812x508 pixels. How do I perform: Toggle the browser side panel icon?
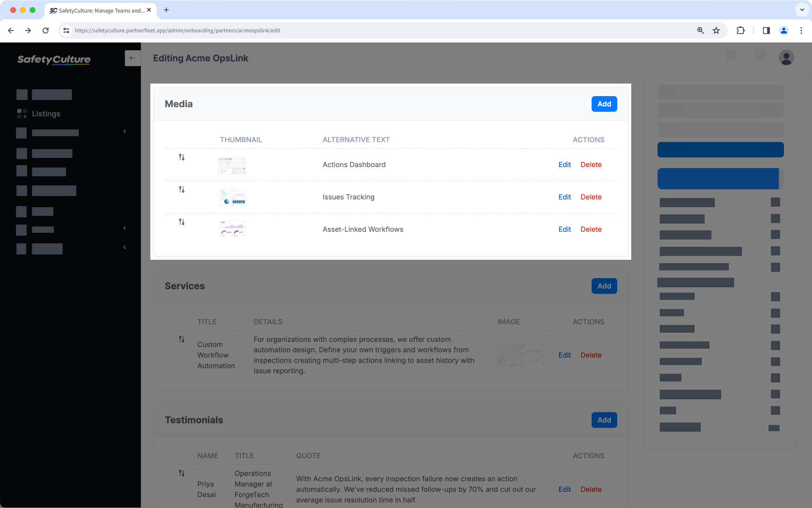(766, 30)
